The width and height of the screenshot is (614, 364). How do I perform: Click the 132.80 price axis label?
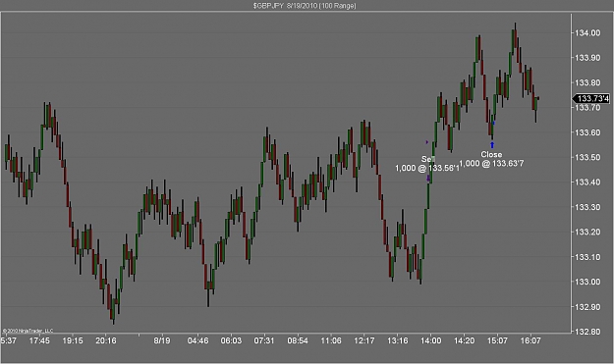586,332
